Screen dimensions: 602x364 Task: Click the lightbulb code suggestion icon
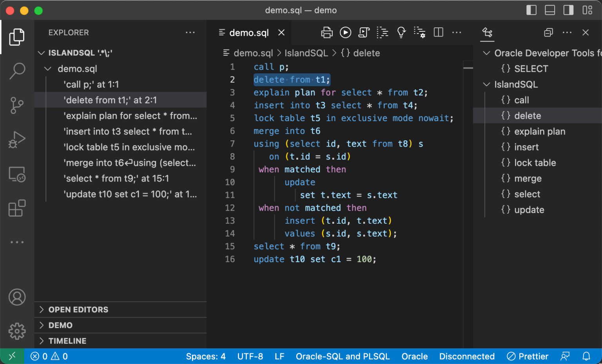tap(401, 33)
